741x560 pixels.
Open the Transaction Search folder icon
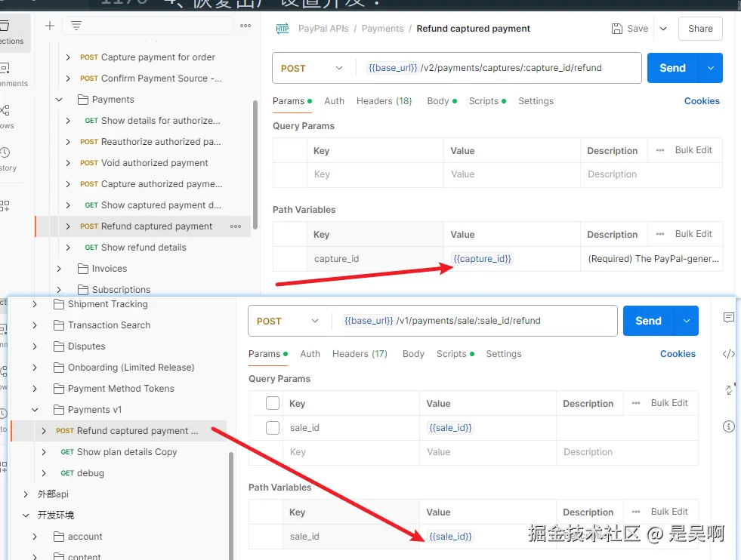point(59,325)
